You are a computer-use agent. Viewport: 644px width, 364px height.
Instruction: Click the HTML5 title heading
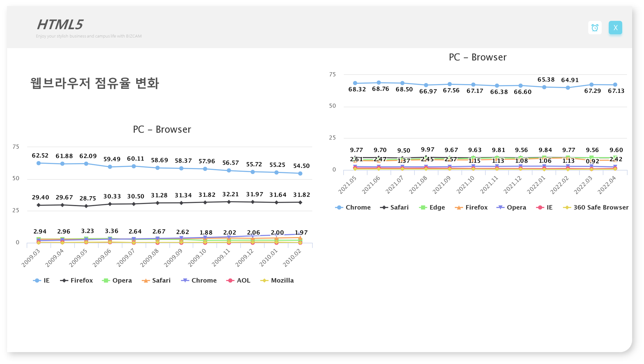pos(60,25)
